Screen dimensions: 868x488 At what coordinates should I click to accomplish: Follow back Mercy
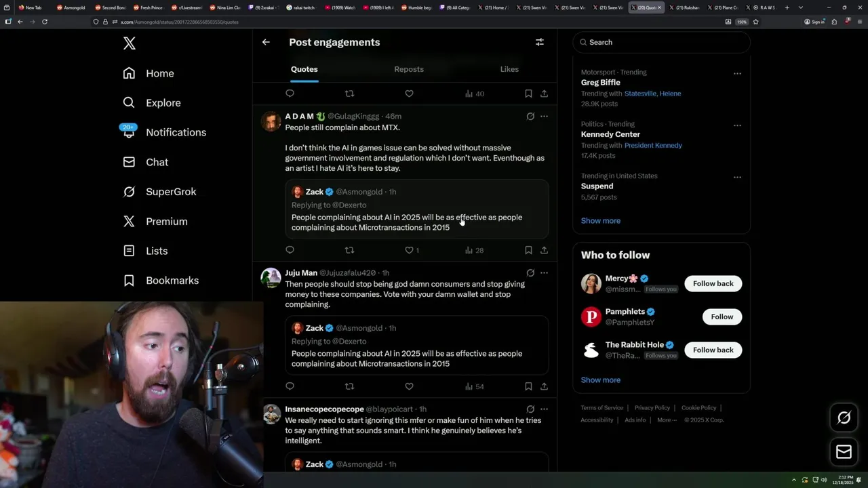pos(713,283)
